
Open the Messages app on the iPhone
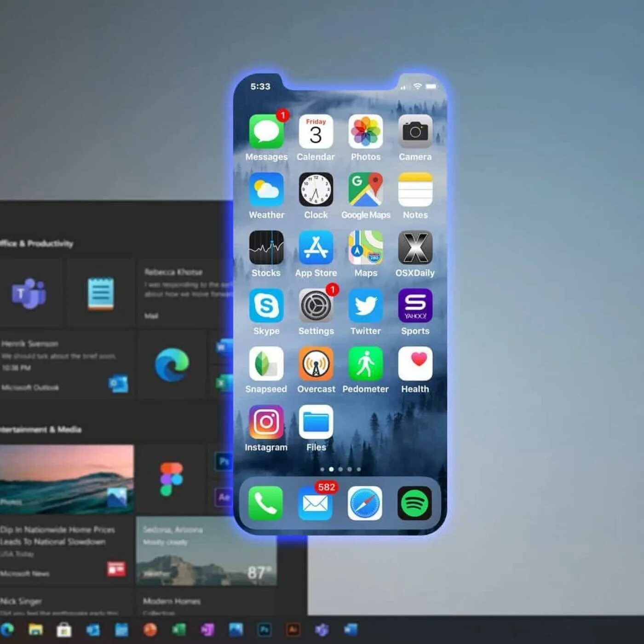point(266,132)
